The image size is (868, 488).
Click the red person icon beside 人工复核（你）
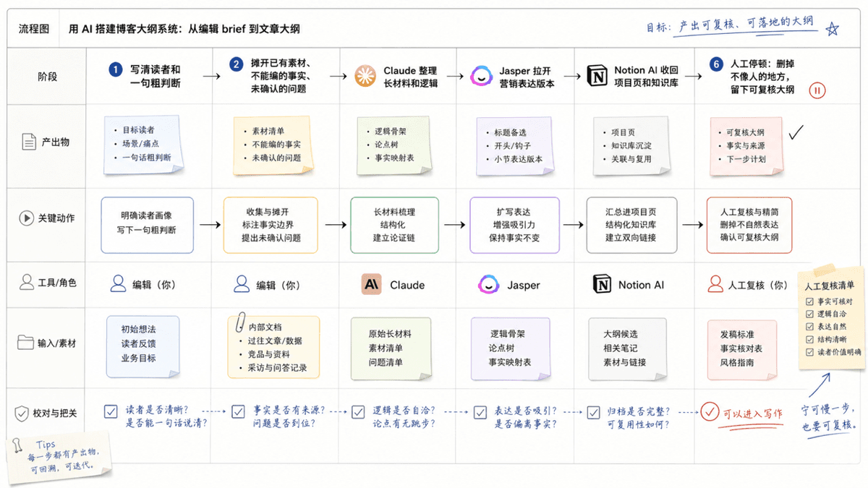click(716, 283)
